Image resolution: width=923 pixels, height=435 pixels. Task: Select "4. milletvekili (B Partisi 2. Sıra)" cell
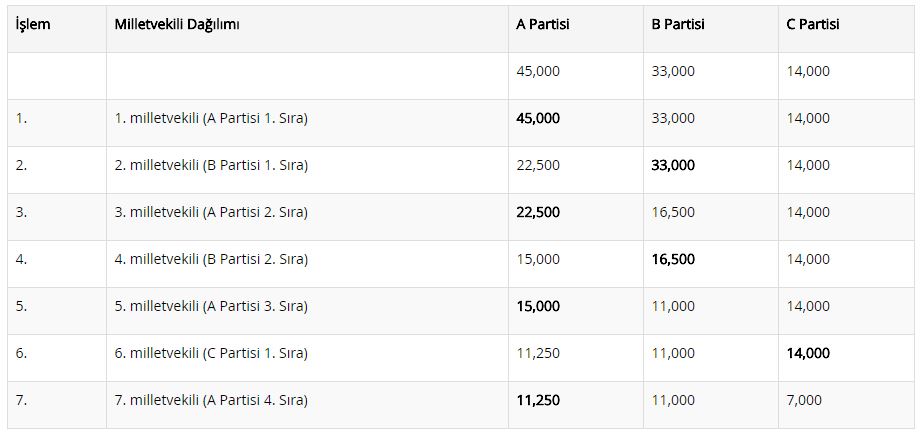[211, 259]
